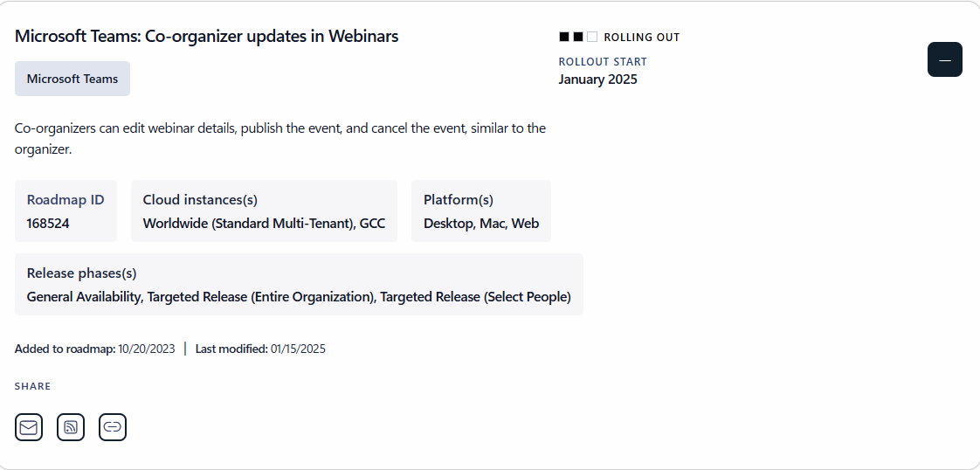The width and height of the screenshot is (980, 470).
Task: Click the Platform(s) Desktop, Mac, Web box
Action: (481, 211)
